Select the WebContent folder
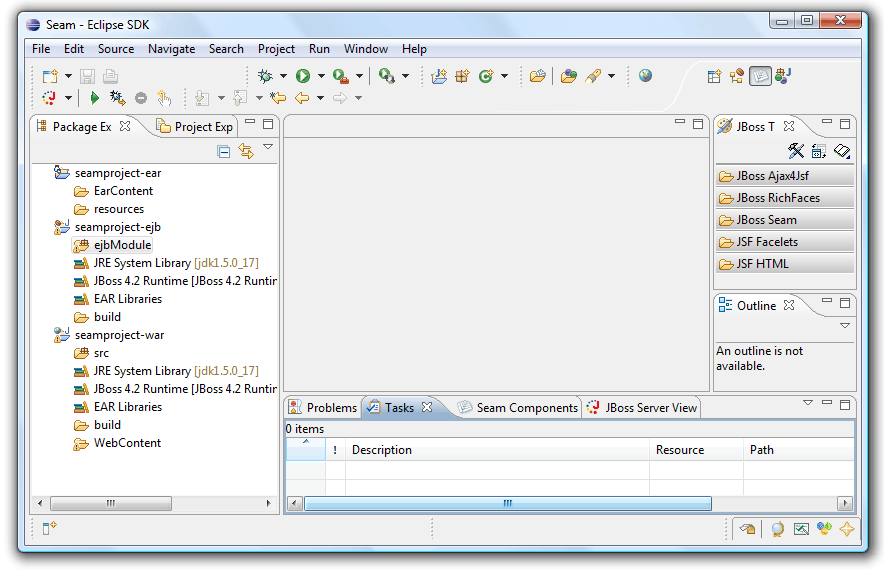 (117, 443)
